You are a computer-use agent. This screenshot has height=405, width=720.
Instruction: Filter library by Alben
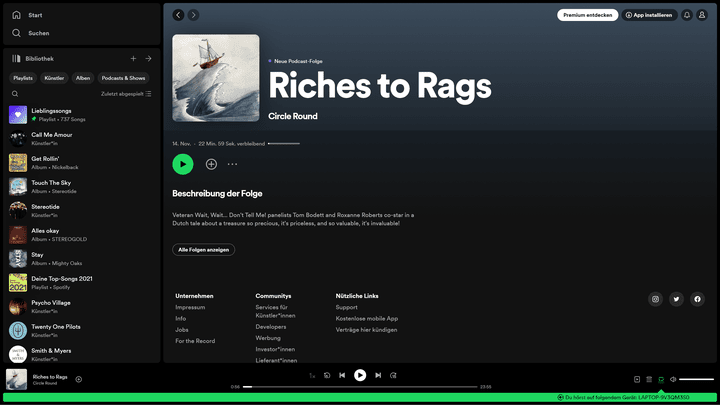coord(83,78)
